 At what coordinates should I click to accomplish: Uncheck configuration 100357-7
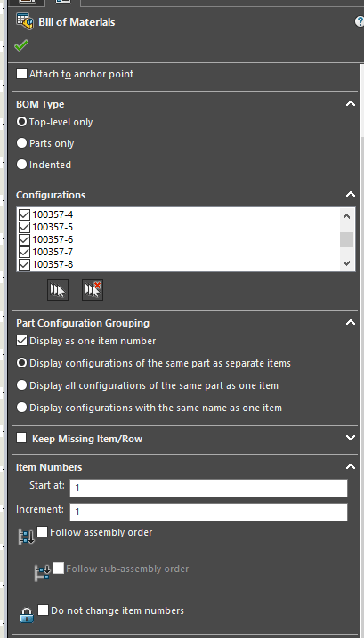(25, 253)
